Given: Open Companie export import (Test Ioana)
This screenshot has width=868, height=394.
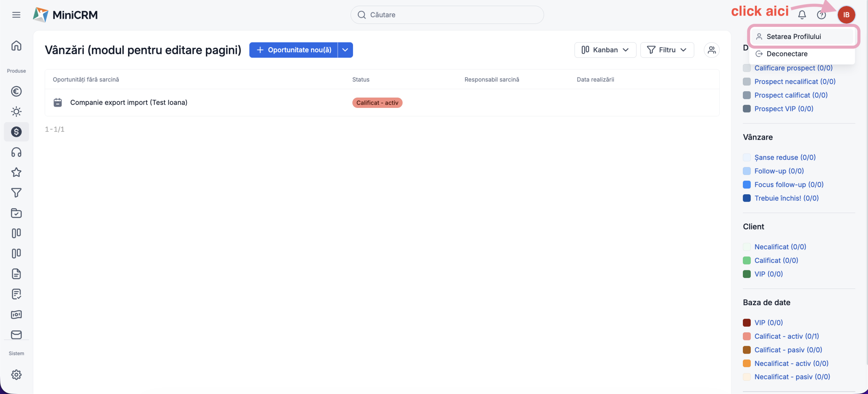Looking at the screenshot, I should pyautogui.click(x=129, y=102).
